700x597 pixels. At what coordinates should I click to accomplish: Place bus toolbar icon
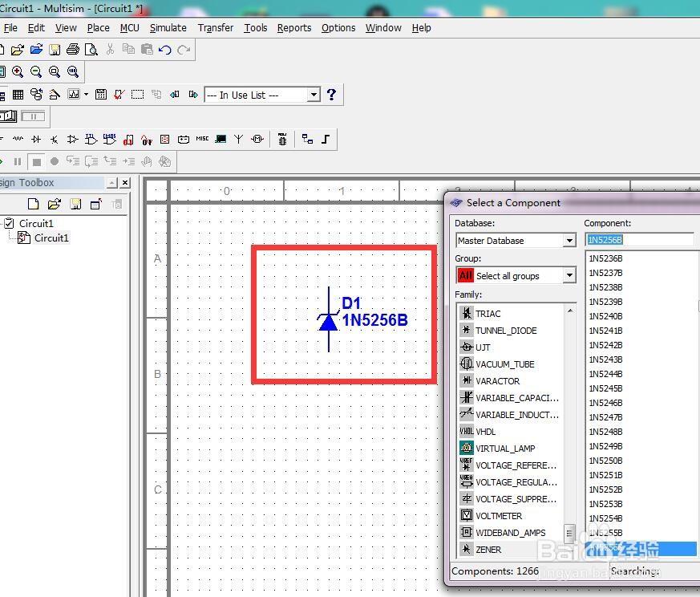point(326,140)
